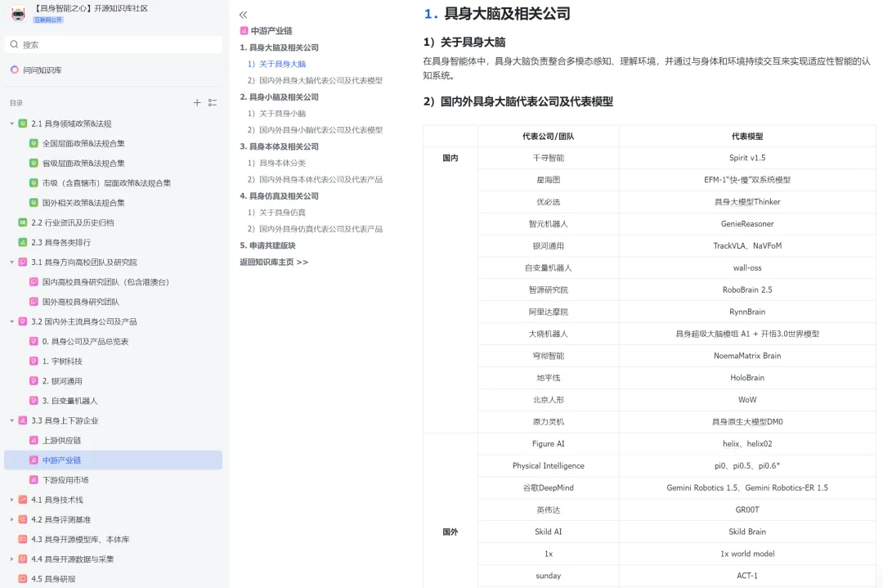
Task: Click the 搜索 search input field
Action: coord(113,44)
